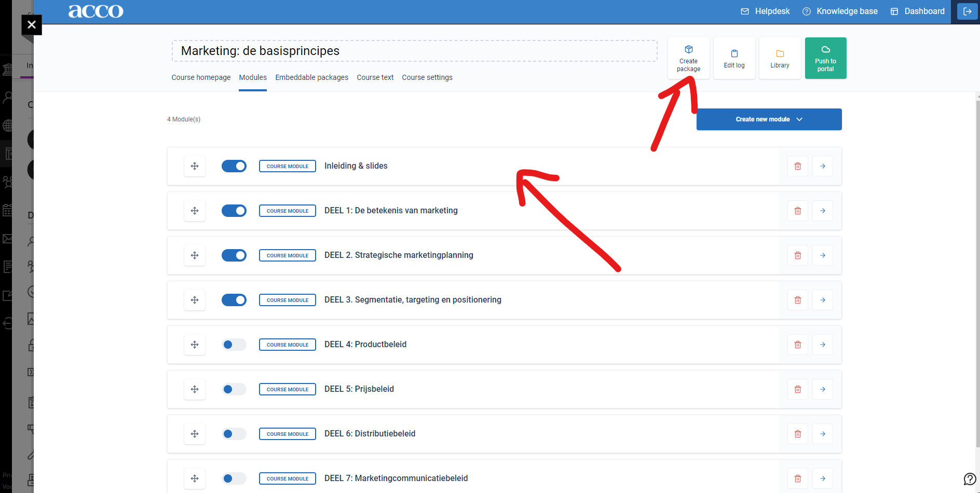Delete DEEL 4: Productbeleid module
The height and width of the screenshot is (493, 980).
pyautogui.click(x=798, y=345)
